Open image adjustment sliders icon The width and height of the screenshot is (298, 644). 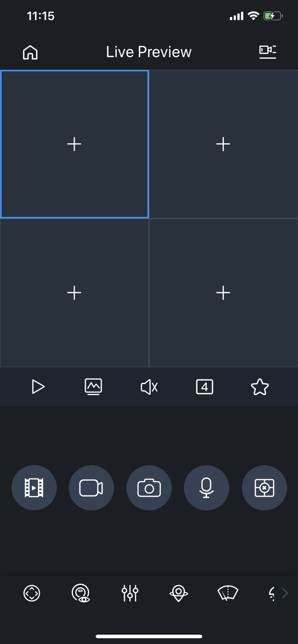coord(130,593)
